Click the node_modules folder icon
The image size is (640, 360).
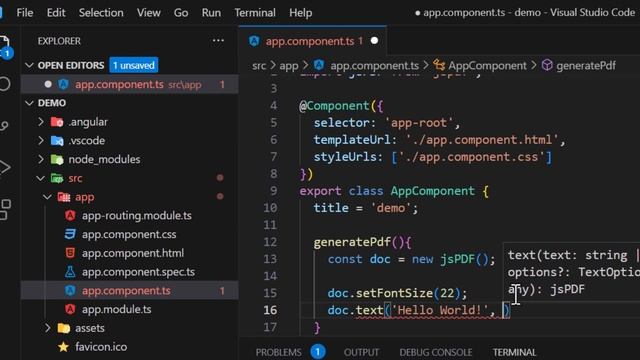click(x=57, y=159)
